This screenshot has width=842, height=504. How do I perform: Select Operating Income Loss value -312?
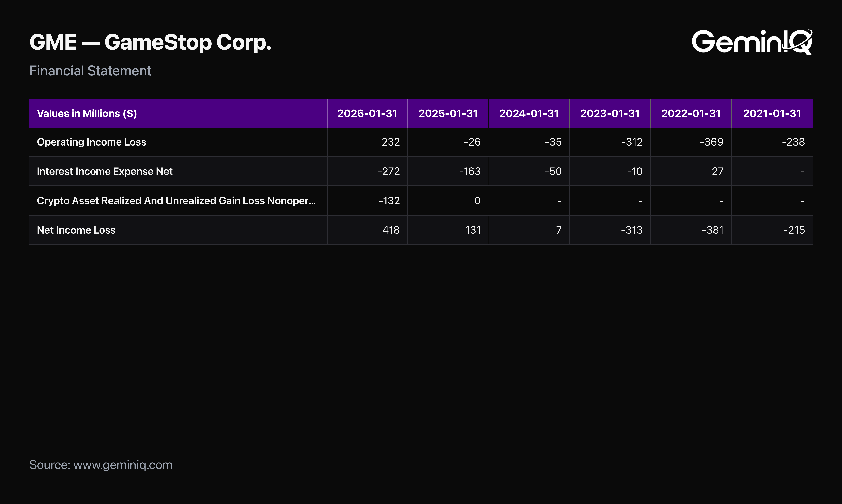632,142
